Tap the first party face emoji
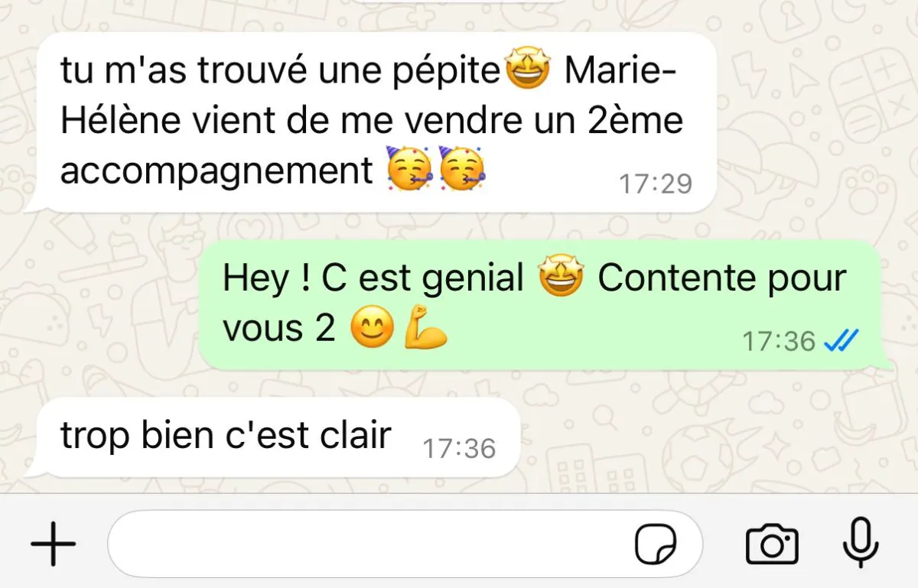This screenshot has height=588, width=918. (x=410, y=168)
